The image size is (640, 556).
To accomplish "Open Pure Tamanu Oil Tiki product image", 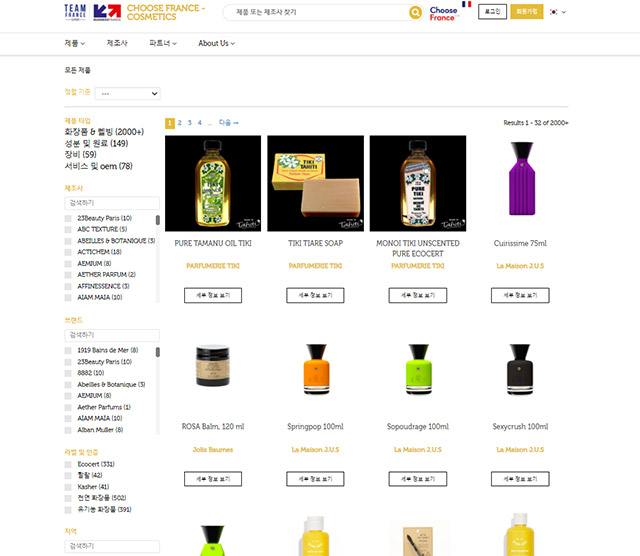I will pos(213,183).
